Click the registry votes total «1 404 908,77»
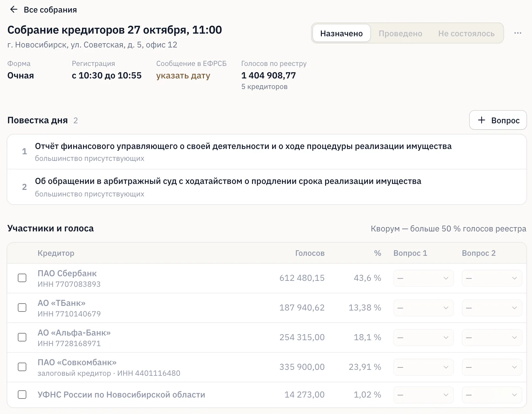532x414 pixels. 268,75
